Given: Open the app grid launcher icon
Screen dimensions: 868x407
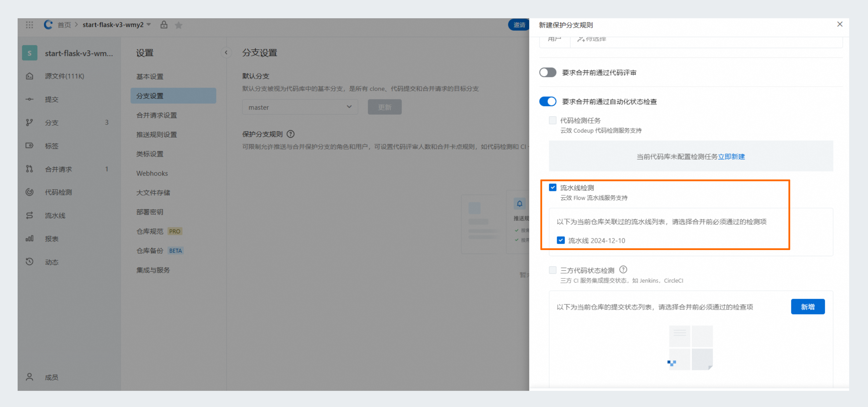Looking at the screenshot, I should coord(29,25).
